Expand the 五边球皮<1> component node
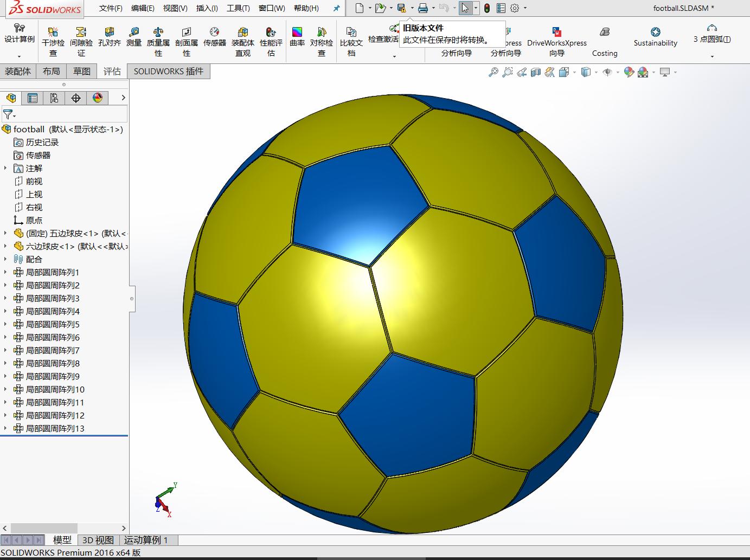Image resolution: width=750 pixels, height=560 pixels. click(4, 233)
